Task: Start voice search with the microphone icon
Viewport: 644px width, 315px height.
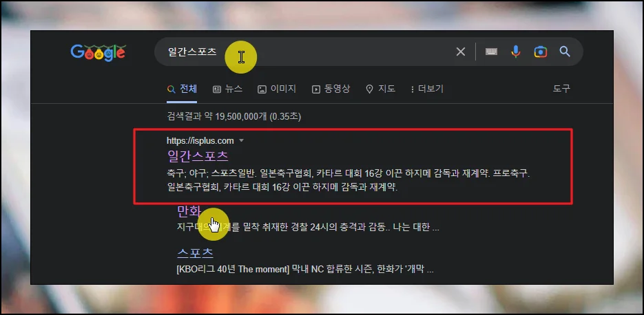Action: [x=515, y=52]
